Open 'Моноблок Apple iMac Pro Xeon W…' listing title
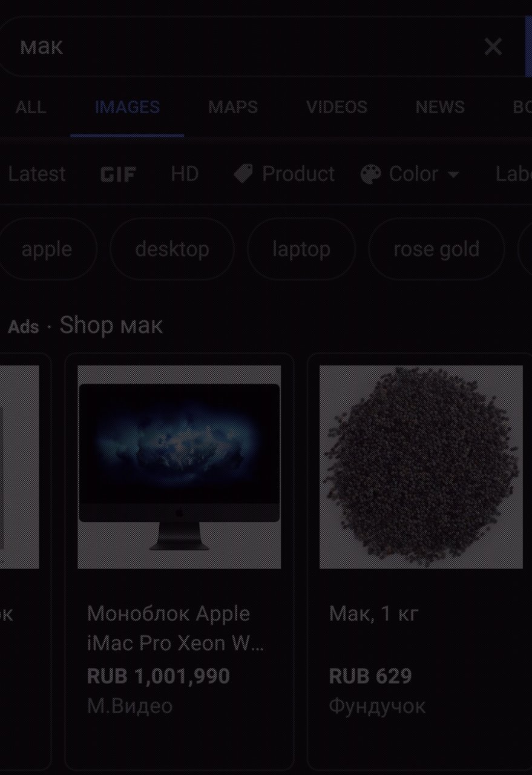Viewport: 532px width, 775px height. point(176,628)
